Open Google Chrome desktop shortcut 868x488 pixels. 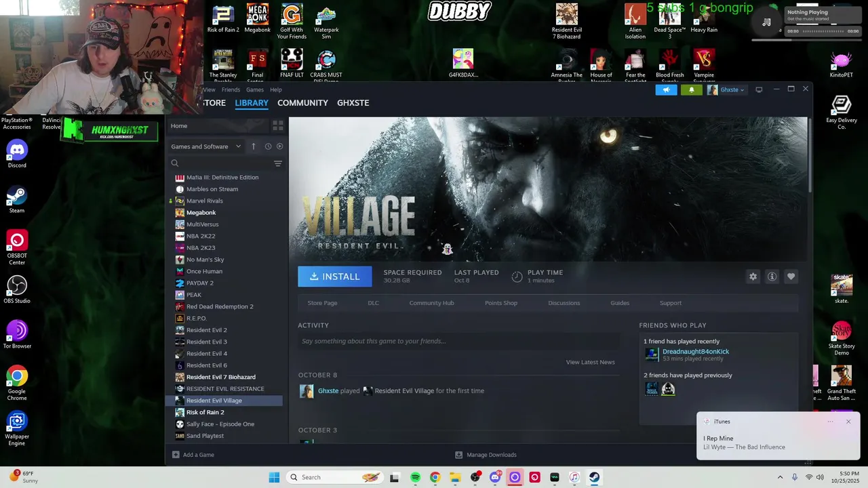tap(17, 382)
